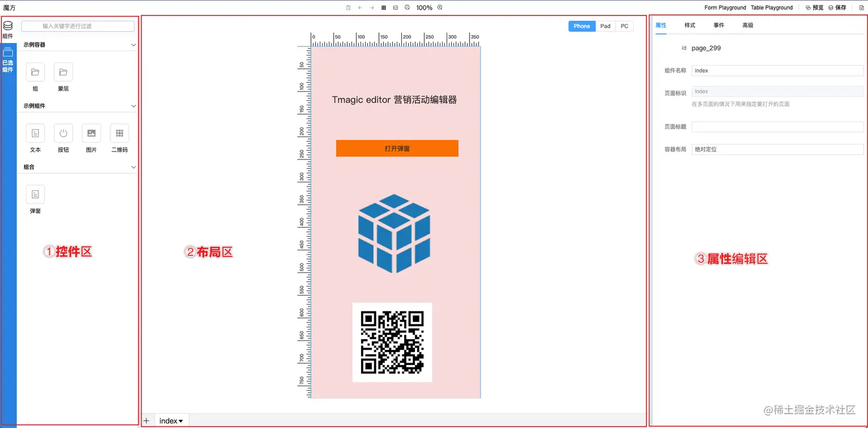Open the index page dropdown at bottom
Screen dimensions: 868x428
pos(171,421)
